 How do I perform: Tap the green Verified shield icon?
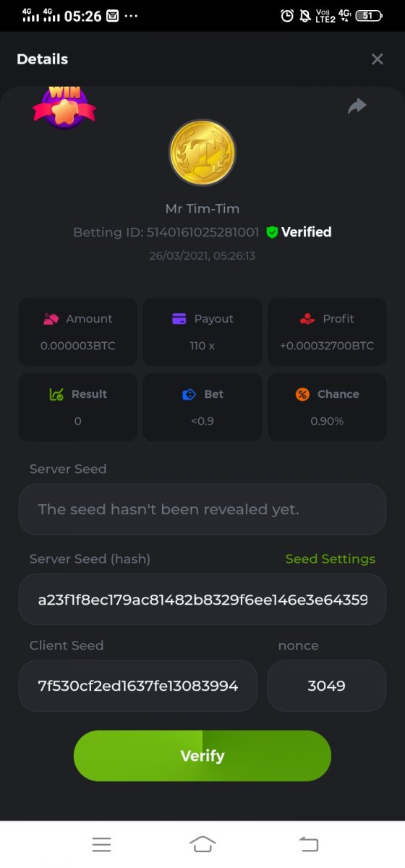coord(272,232)
